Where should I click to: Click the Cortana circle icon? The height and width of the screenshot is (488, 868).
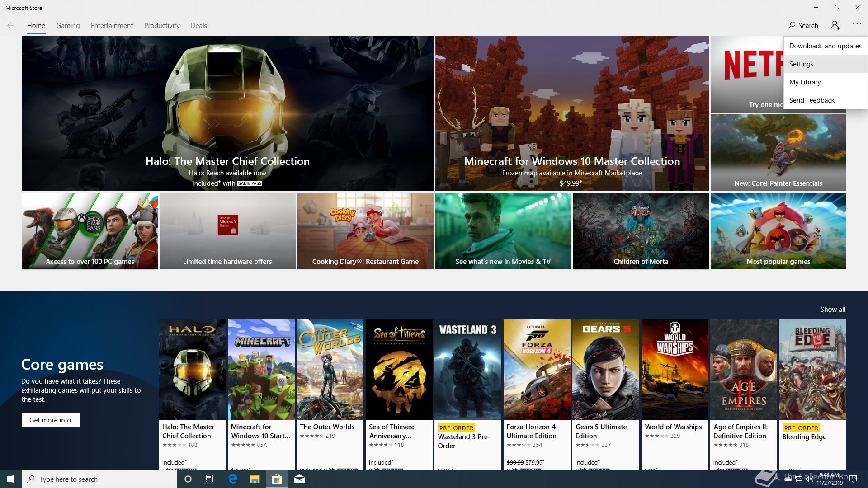click(188, 479)
